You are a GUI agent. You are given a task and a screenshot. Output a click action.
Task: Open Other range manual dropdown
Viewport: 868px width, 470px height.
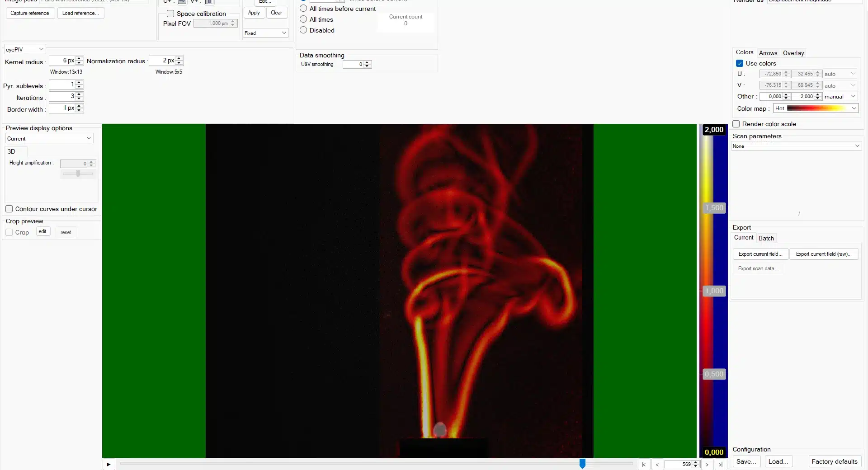tap(840, 96)
